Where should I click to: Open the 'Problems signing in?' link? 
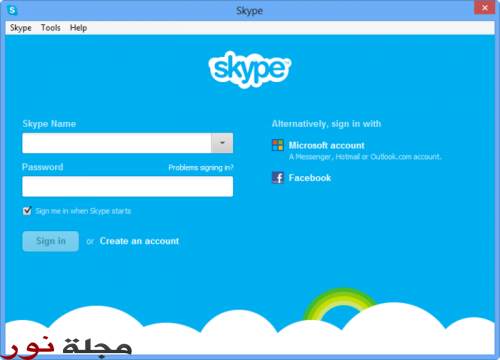[201, 167]
